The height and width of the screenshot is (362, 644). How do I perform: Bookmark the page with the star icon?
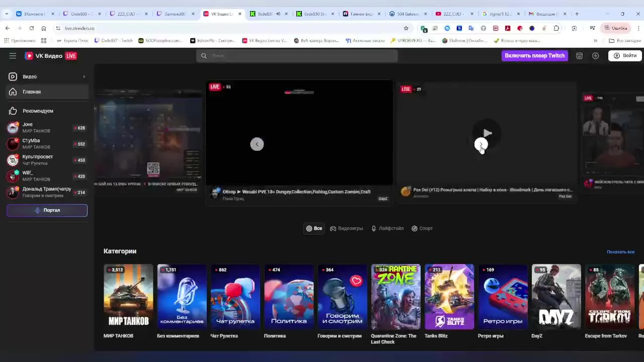(406, 28)
